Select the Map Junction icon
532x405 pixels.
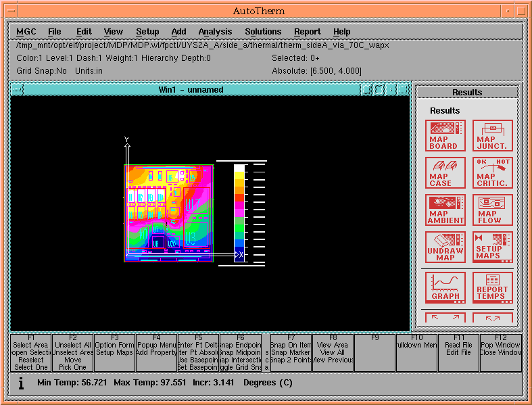493,136
